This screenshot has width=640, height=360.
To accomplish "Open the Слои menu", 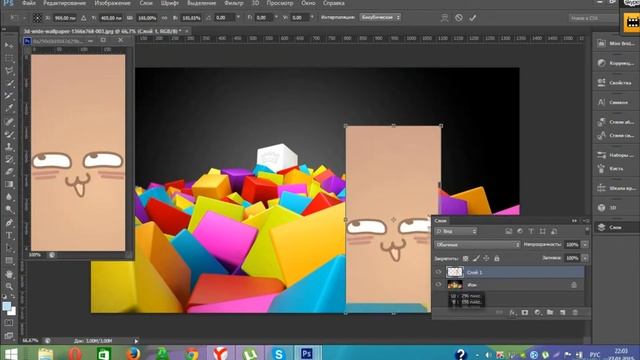I will [x=146, y=3].
